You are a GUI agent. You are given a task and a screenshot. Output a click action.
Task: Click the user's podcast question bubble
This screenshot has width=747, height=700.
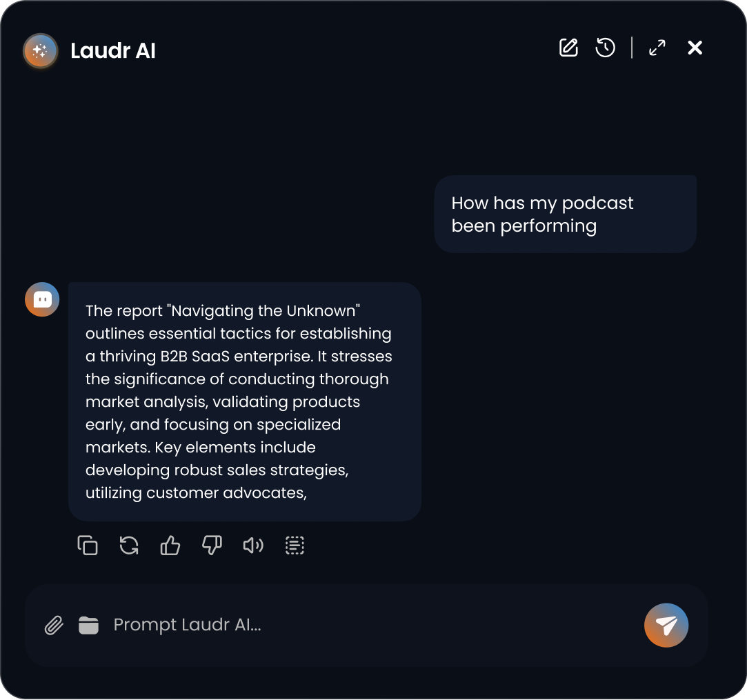(564, 213)
